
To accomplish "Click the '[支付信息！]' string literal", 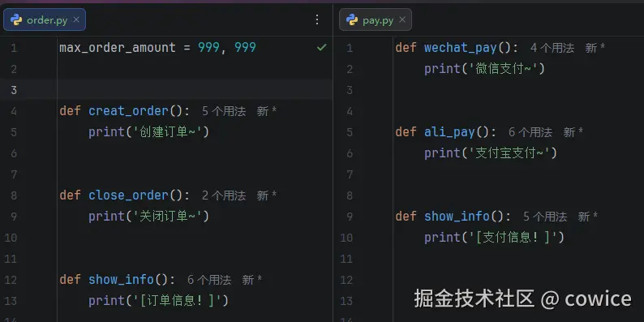I will [513, 238].
